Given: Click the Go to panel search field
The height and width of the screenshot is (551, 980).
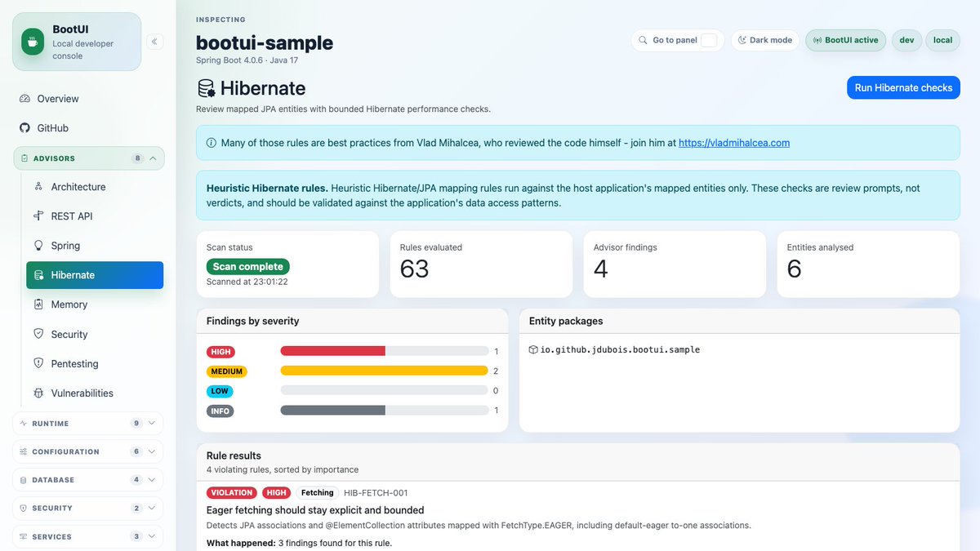Looking at the screenshot, I should click(677, 40).
